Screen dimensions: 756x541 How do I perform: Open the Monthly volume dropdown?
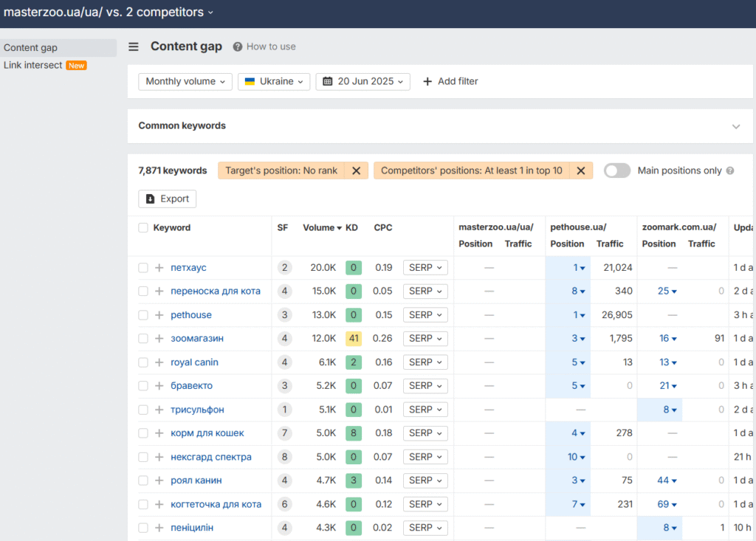tap(185, 81)
